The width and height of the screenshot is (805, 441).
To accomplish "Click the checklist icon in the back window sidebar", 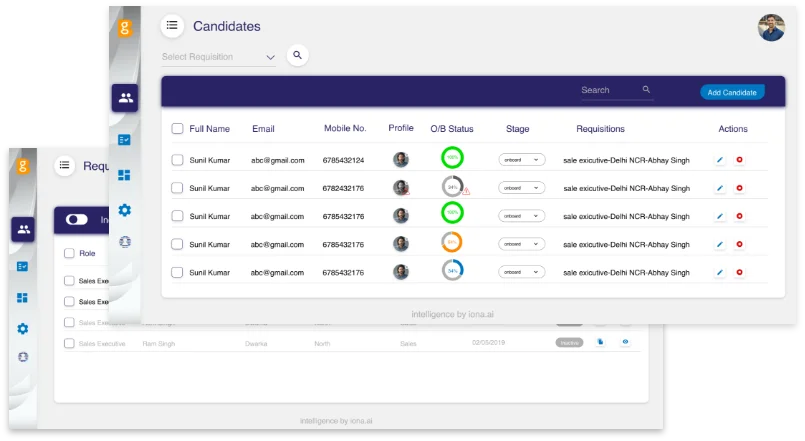I will point(22,266).
